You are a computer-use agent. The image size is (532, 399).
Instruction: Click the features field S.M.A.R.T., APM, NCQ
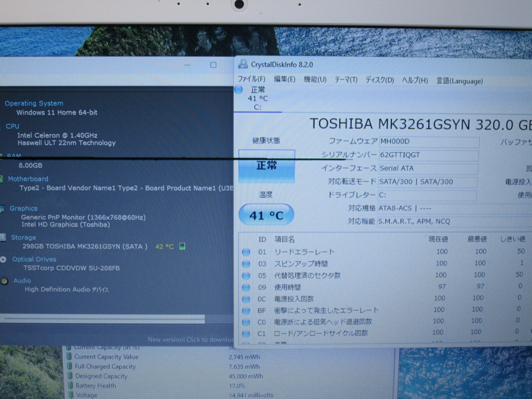tap(414, 221)
